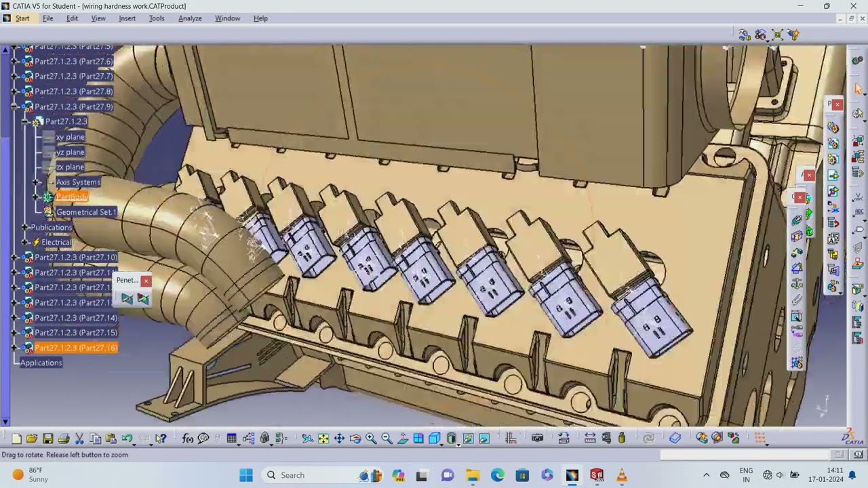Open the Formula f(x) tool
Image resolution: width=868 pixels, height=488 pixels.
point(188,439)
